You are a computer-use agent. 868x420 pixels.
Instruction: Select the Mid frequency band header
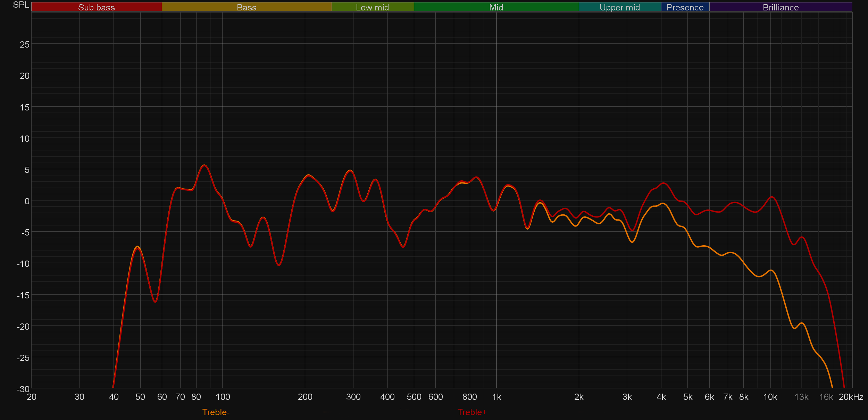coord(496,7)
